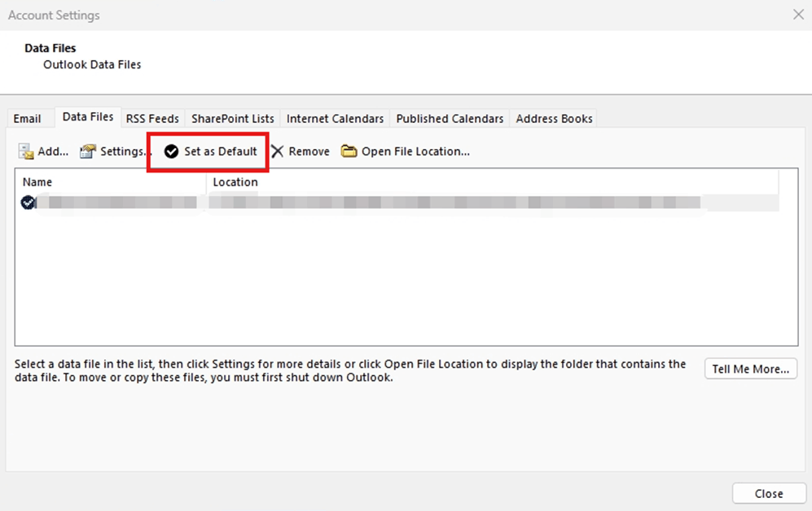Open the Internet Calendars tab

point(335,119)
